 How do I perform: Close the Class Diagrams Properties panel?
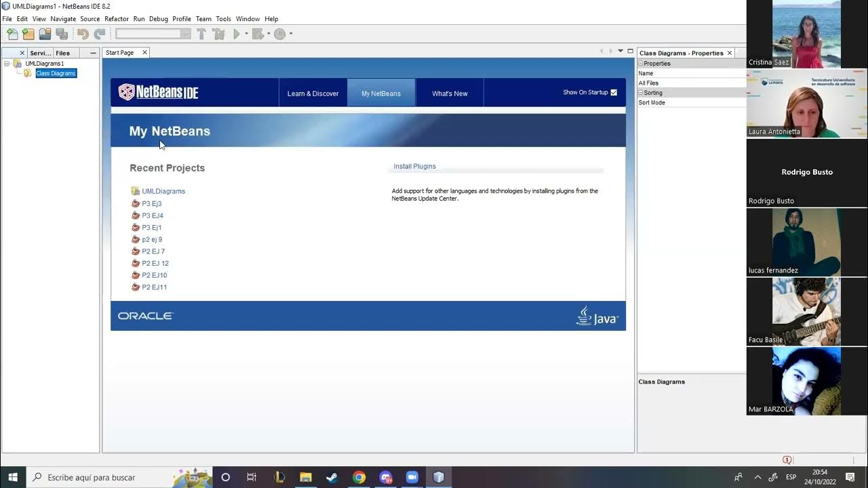pos(730,53)
